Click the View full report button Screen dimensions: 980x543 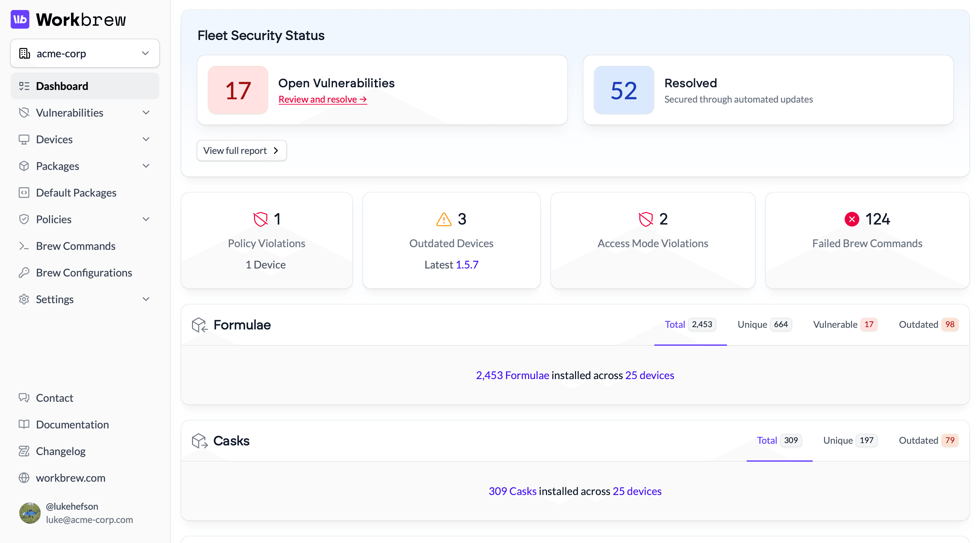point(241,151)
